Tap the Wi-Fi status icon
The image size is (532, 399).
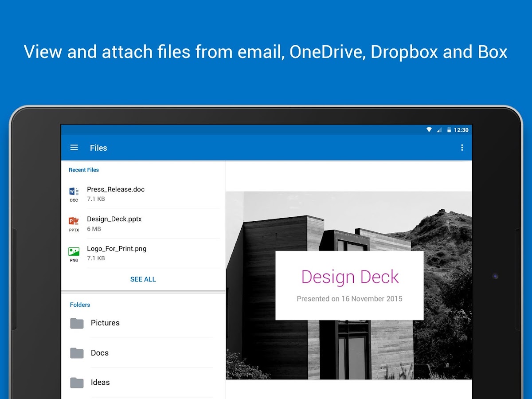coord(429,129)
